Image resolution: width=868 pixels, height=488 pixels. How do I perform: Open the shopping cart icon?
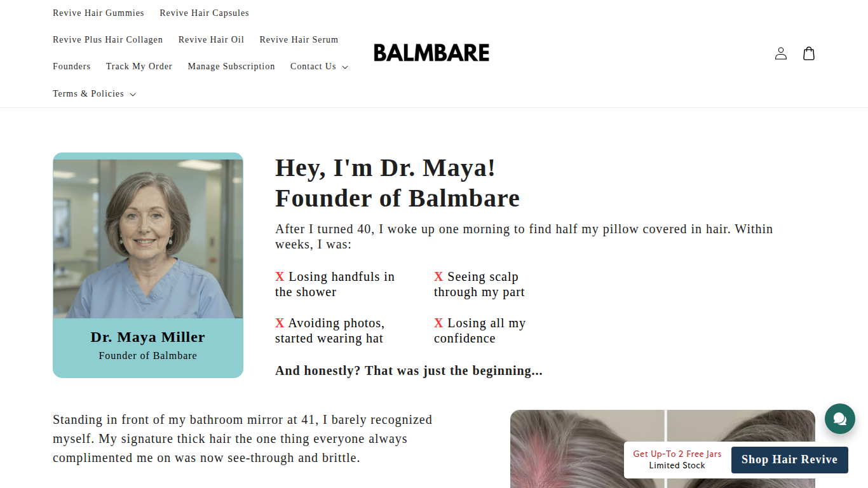pyautogui.click(x=808, y=53)
